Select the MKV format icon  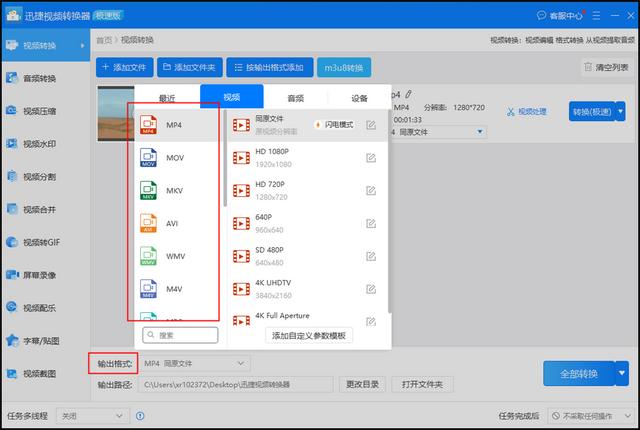(148, 191)
